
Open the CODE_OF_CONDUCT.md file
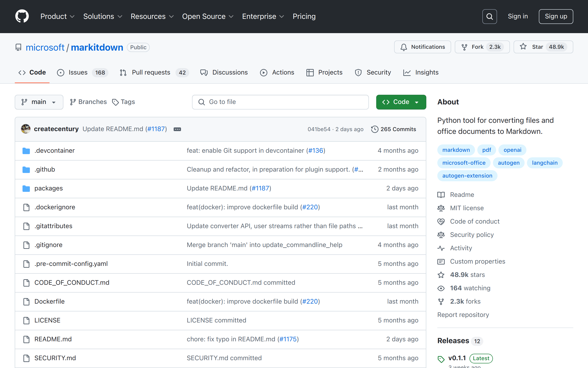[x=72, y=283]
